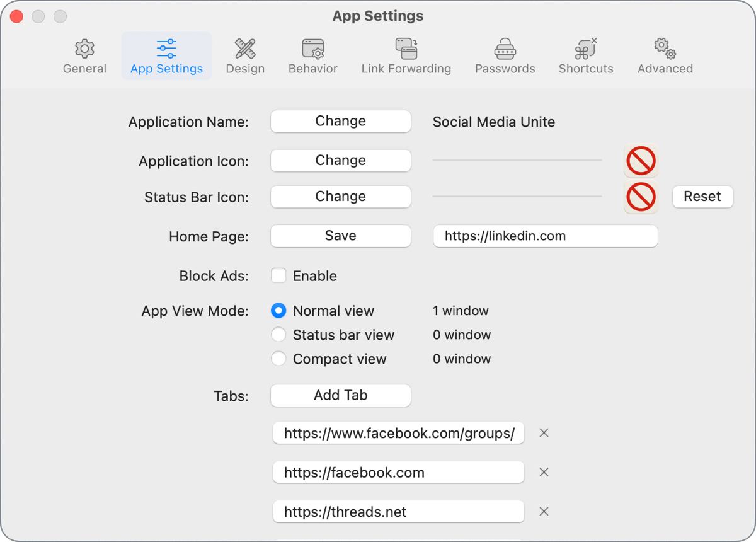Open the Behavior settings icon
The width and height of the screenshot is (756, 542).
pyautogui.click(x=312, y=48)
